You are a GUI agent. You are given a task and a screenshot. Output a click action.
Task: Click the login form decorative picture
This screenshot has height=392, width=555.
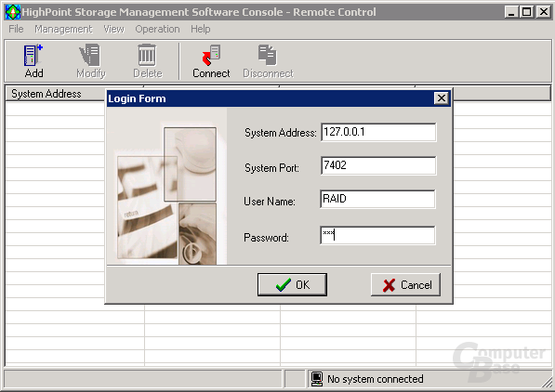pos(166,187)
